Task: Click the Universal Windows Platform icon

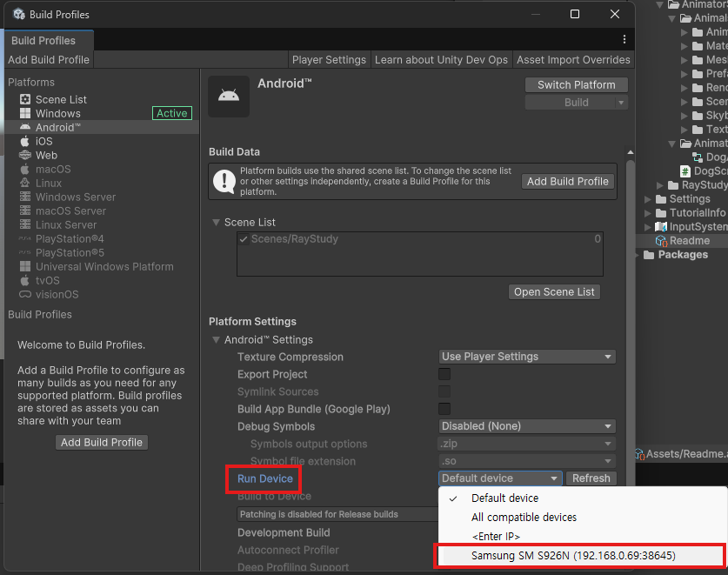Action: coord(25,266)
